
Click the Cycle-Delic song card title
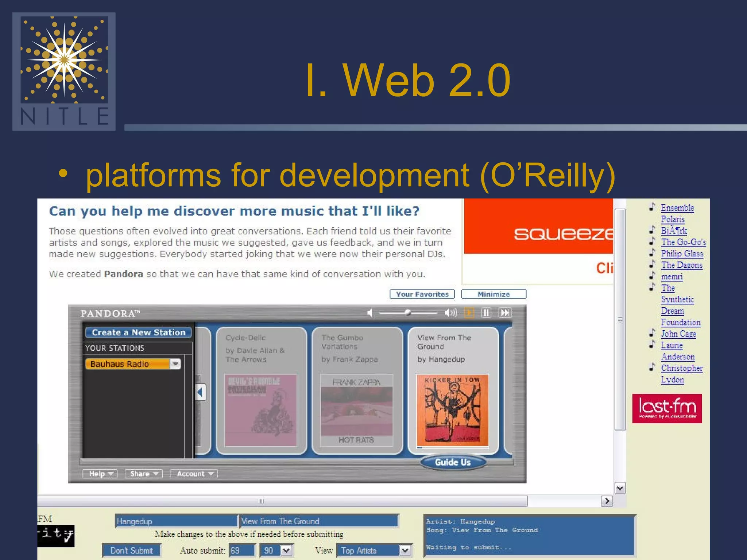pos(245,338)
